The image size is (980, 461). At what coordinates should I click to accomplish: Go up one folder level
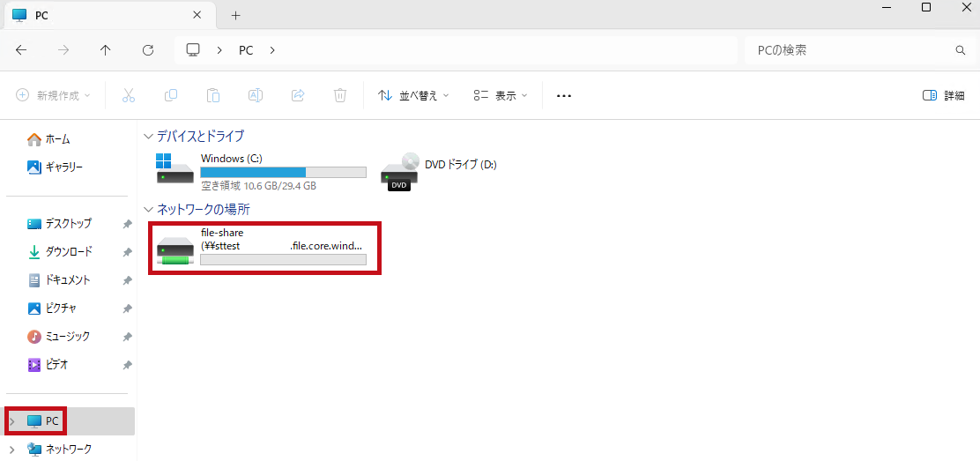coord(106,50)
